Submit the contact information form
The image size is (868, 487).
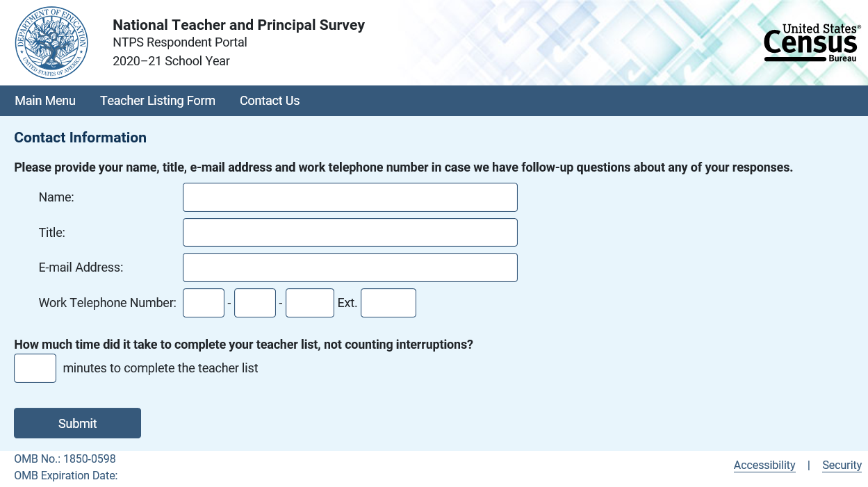[78, 423]
